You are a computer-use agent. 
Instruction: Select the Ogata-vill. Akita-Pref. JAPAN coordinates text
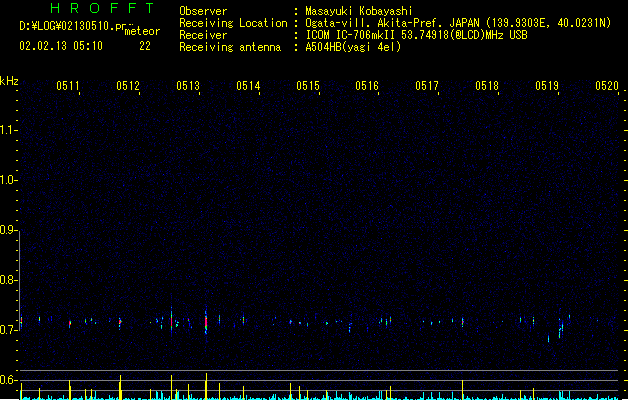(458, 23)
